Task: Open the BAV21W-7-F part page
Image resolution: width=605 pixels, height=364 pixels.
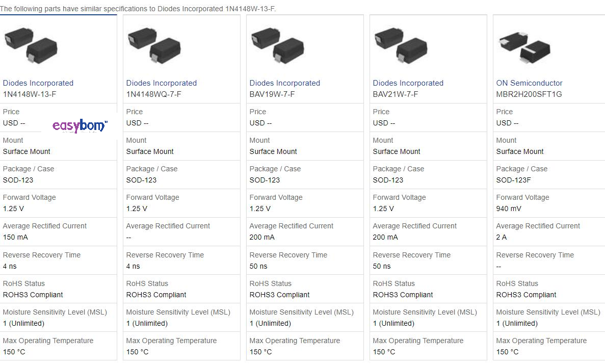Action: pyautogui.click(x=394, y=94)
